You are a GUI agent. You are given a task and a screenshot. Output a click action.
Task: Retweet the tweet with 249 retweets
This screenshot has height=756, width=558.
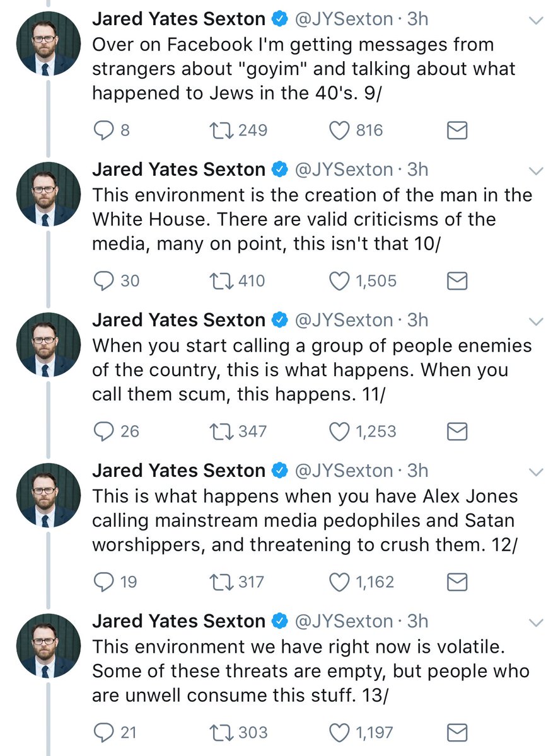[x=219, y=130]
